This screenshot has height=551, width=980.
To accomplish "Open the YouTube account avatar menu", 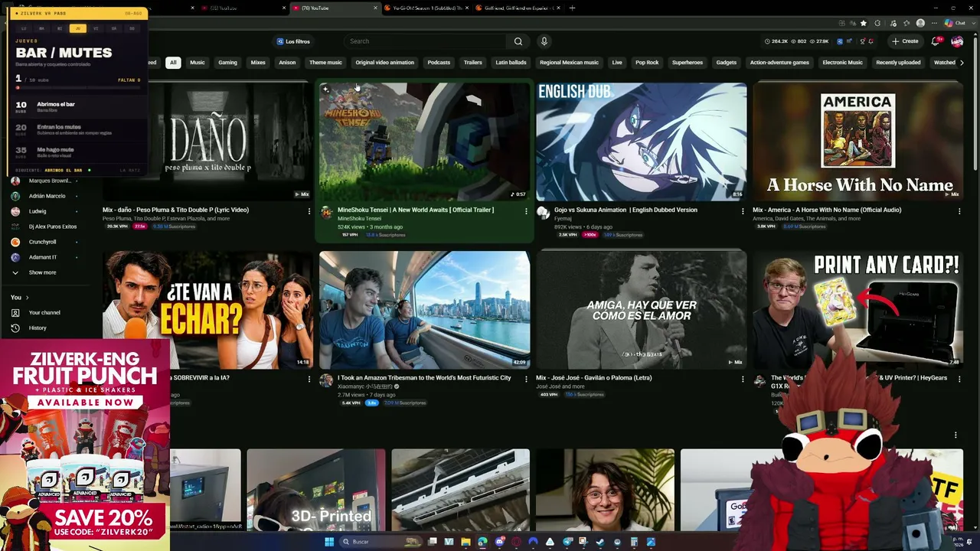I will click(957, 41).
